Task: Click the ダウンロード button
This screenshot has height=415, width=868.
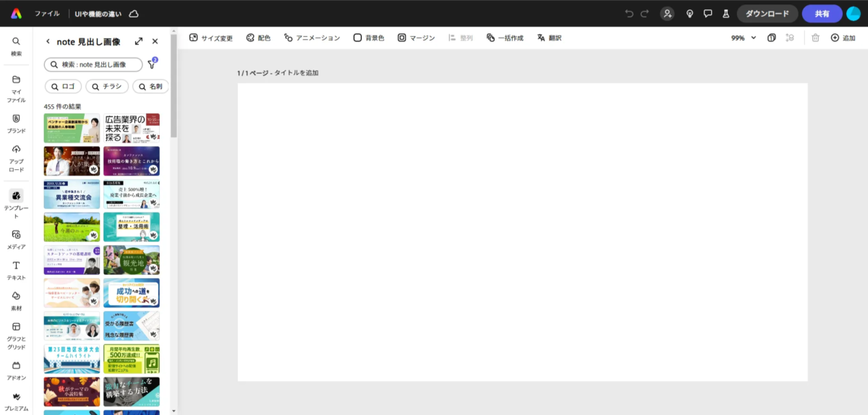Action: pyautogui.click(x=767, y=14)
